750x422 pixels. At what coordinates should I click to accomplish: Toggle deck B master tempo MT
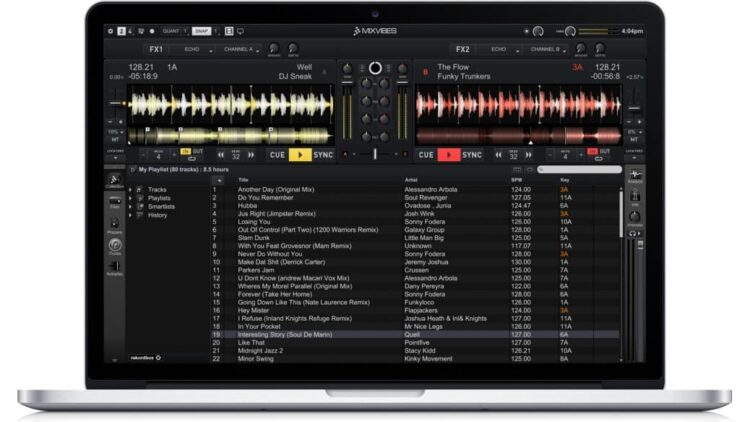[634, 140]
